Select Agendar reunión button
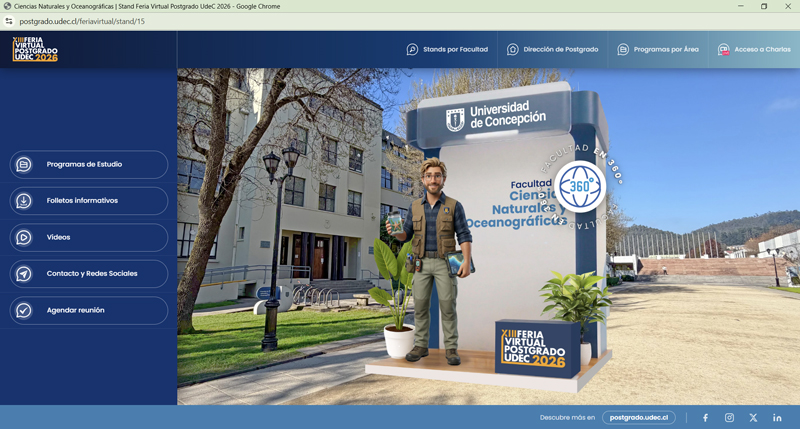Image resolution: width=800 pixels, height=429 pixels. click(x=89, y=310)
